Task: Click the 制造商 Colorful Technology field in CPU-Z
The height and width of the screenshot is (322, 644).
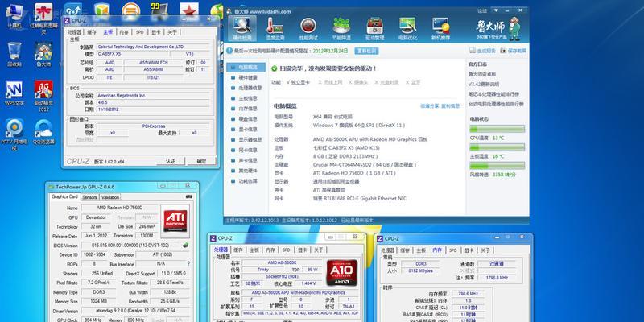Action: tap(155, 47)
